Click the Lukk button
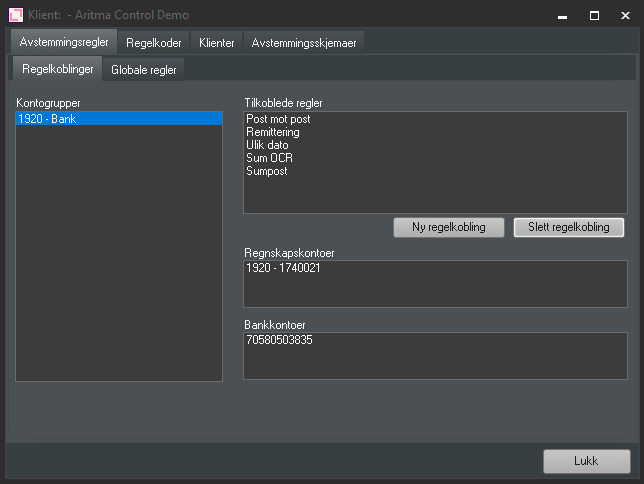The height and width of the screenshot is (484, 644). coord(586,461)
